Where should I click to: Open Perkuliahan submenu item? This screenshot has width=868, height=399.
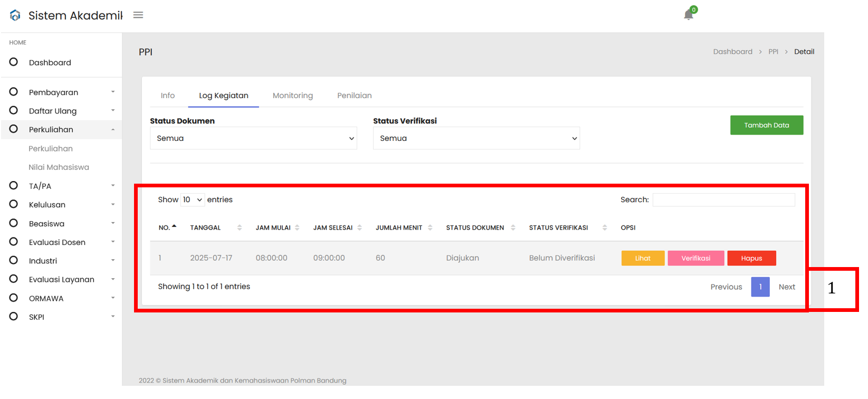point(51,149)
